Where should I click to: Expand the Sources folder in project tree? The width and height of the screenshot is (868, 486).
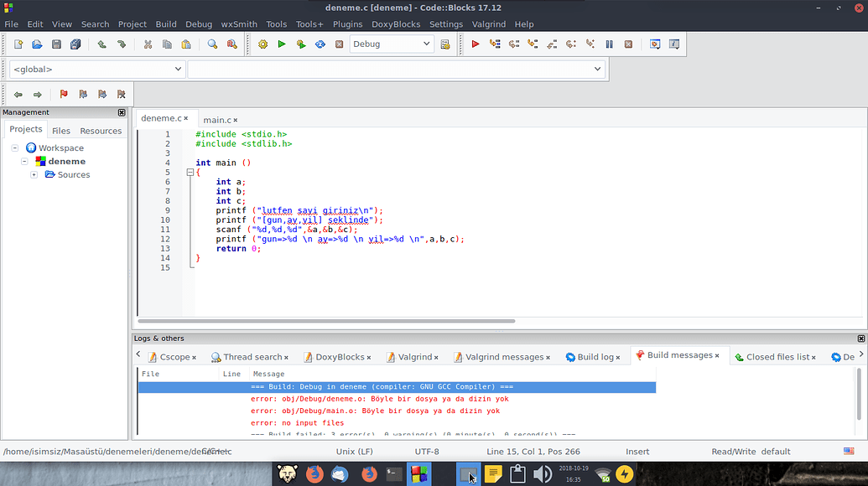click(x=34, y=175)
